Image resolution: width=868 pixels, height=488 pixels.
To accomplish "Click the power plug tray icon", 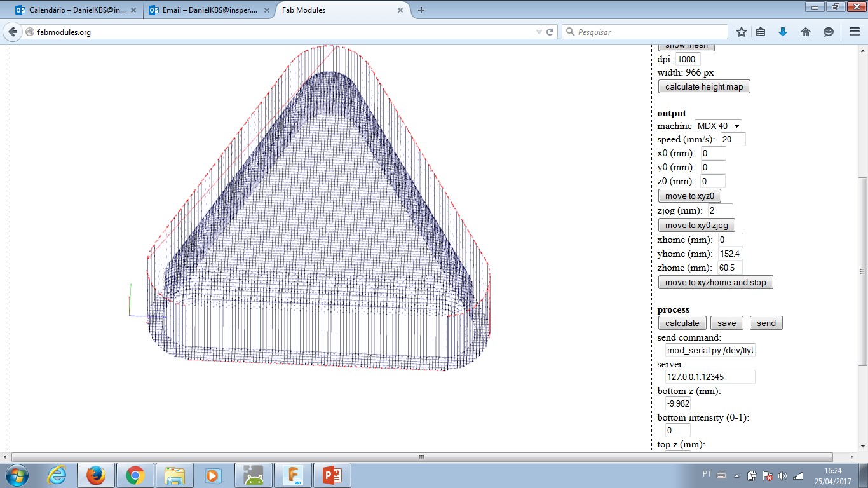I will tap(752, 475).
